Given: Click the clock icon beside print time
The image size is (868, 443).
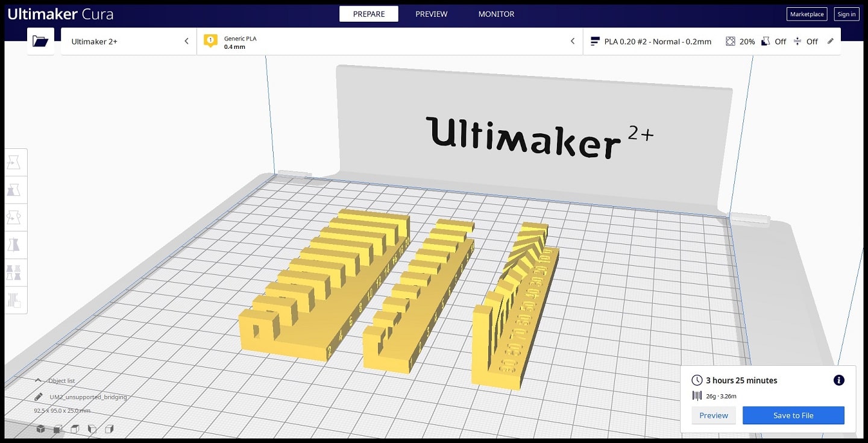Looking at the screenshot, I should point(697,380).
